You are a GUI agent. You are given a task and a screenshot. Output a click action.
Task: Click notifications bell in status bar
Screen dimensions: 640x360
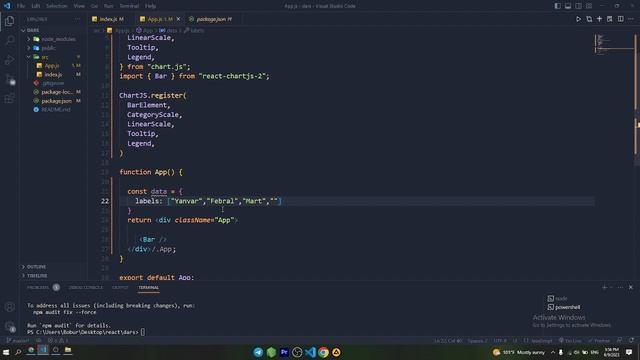631,340
